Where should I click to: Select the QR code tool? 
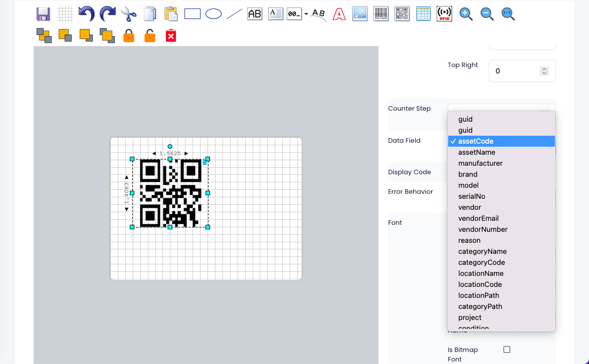point(402,14)
